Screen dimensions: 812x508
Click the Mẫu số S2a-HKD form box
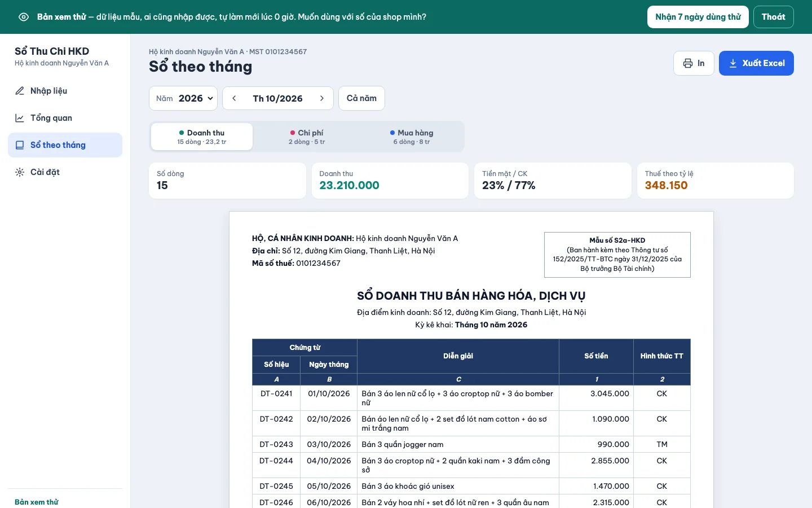pyautogui.click(x=617, y=255)
